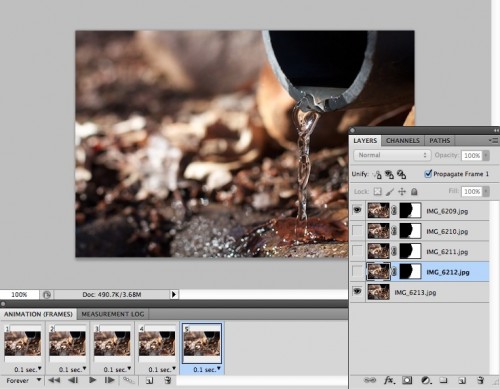
Task: Hide the IMG_6213.jpg layer
Action: [x=357, y=292]
